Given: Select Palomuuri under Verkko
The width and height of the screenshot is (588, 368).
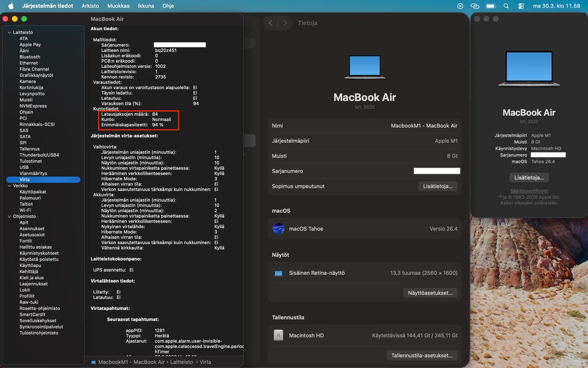Looking at the screenshot, I should coord(30,198).
